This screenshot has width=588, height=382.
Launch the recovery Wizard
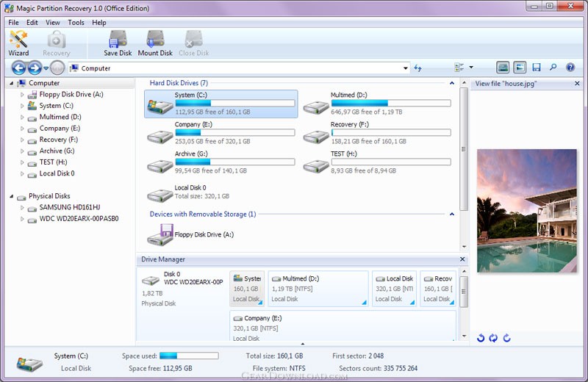[x=18, y=43]
